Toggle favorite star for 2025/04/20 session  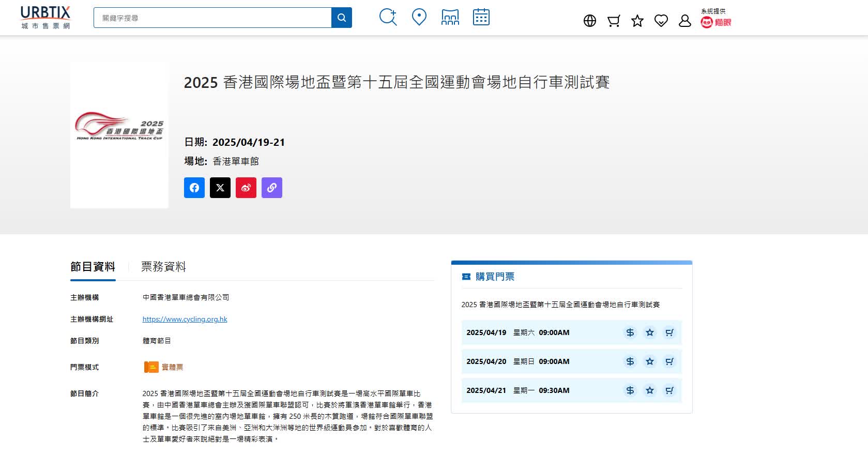click(649, 361)
